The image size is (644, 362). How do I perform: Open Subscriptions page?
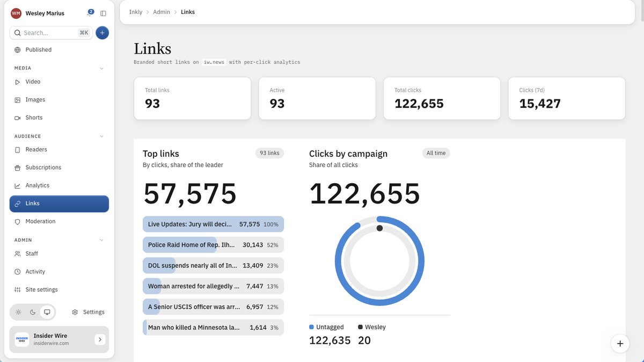tap(59, 168)
